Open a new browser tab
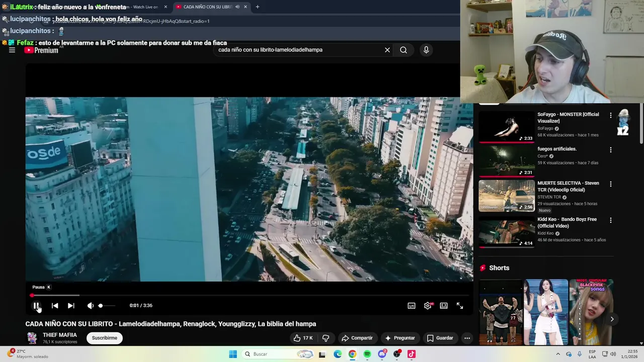 coord(257,7)
